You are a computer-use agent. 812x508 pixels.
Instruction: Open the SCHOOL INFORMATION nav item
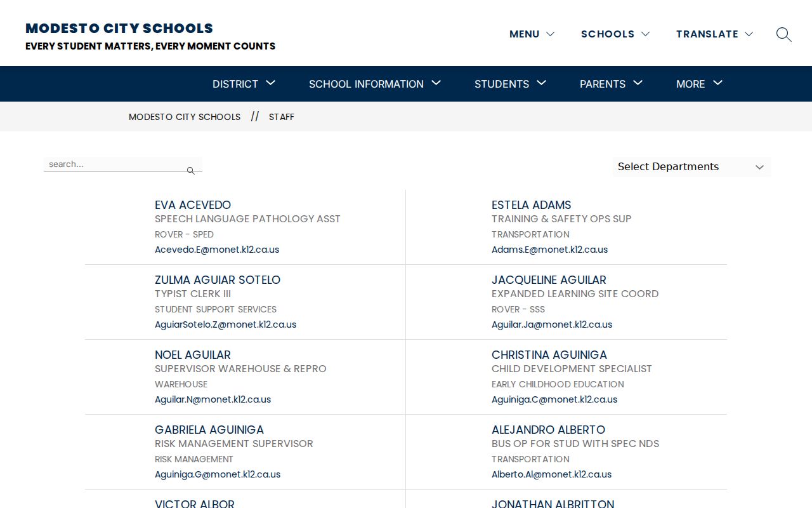click(366, 84)
